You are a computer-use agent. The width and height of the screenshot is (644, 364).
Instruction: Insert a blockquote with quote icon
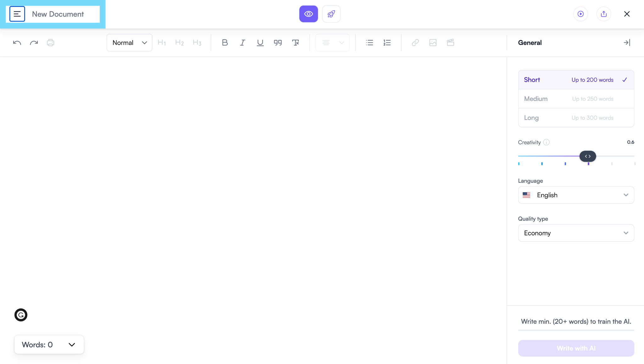pyautogui.click(x=278, y=42)
